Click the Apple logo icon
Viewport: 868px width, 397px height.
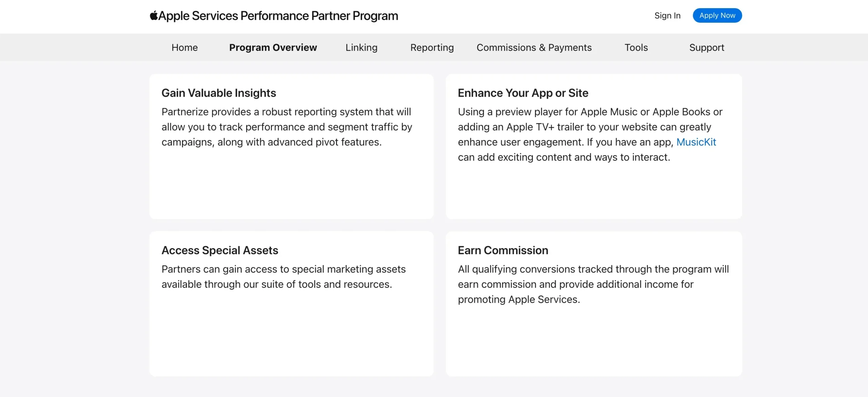[x=154, y=16]
